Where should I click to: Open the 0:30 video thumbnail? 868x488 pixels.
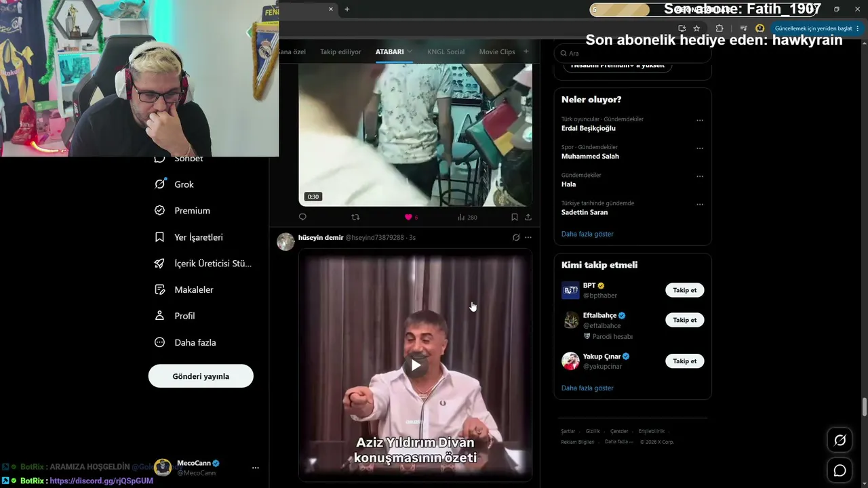point(416,135)
